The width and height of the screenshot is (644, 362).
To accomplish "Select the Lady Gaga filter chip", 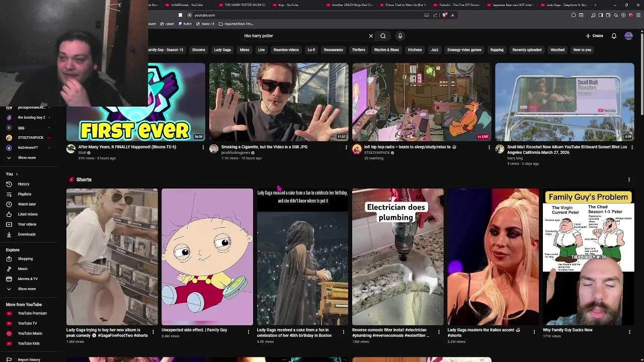I will click(222, 50).
